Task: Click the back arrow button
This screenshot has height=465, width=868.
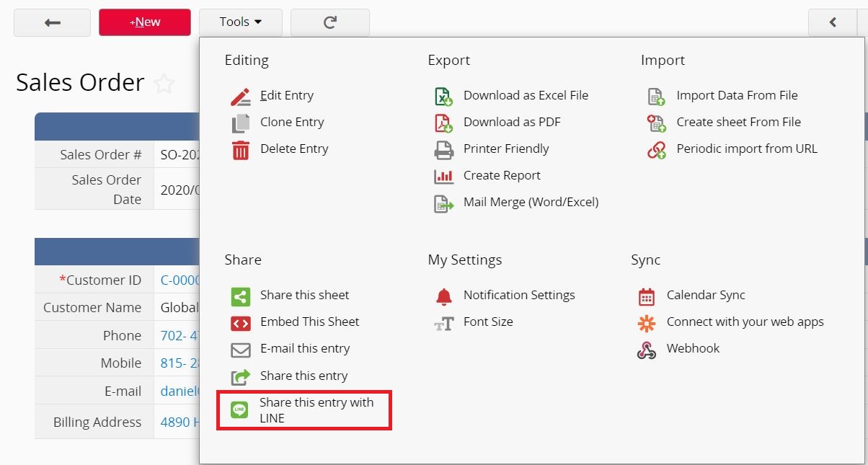Action: coord(53,22)
